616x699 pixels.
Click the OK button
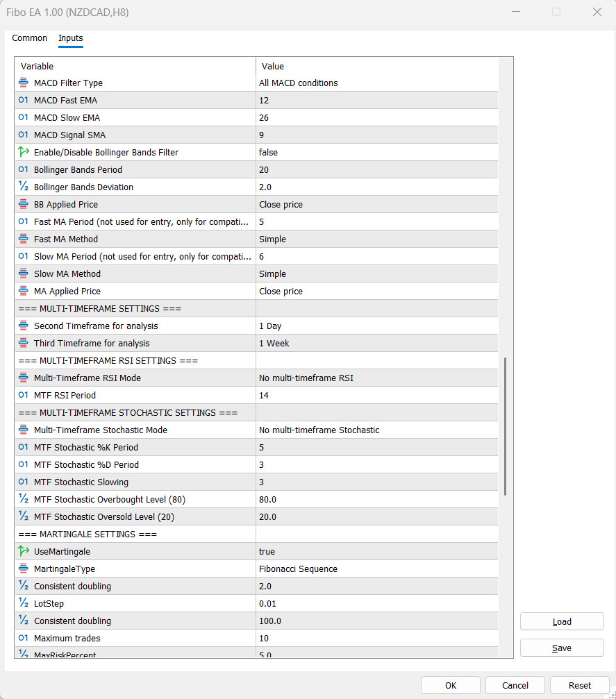tap(451, 685)
